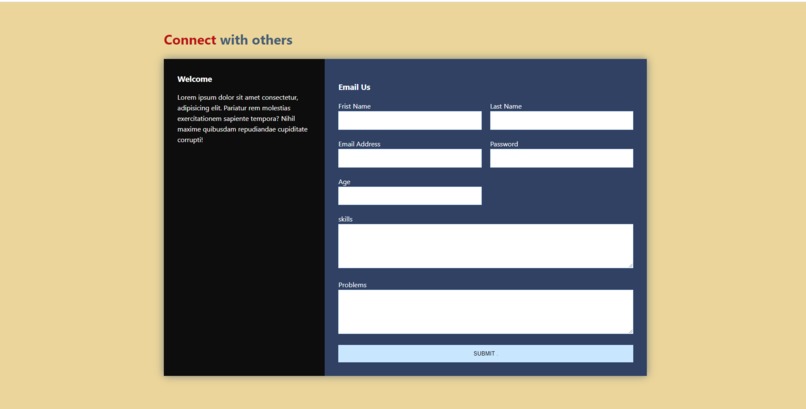
Task: Click the 'Welcome' heading text
Action: tap(195, 79)
